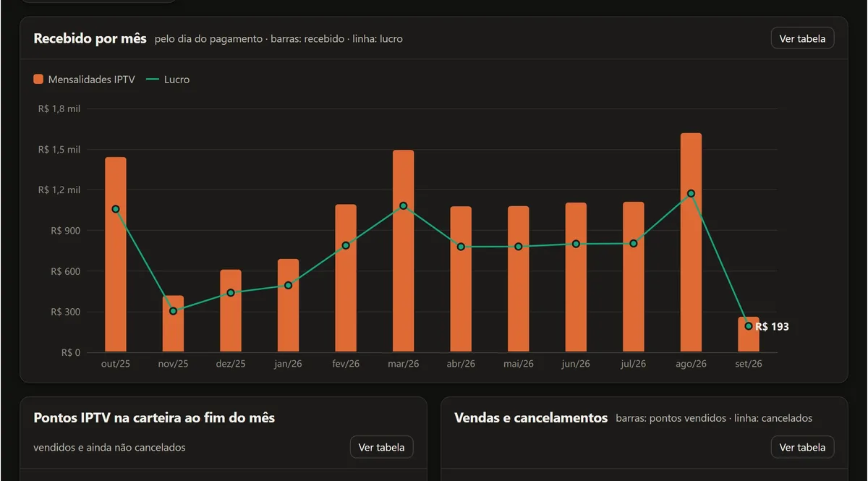The width and height of the screenshot is (868, 481).
Task: Click the 'pelo dia do pagamento' chart subtitle
Action: point(209,39)
